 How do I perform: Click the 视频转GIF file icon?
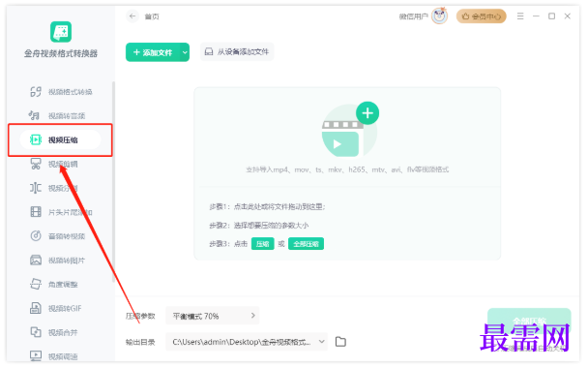click(x=36, y=308)
